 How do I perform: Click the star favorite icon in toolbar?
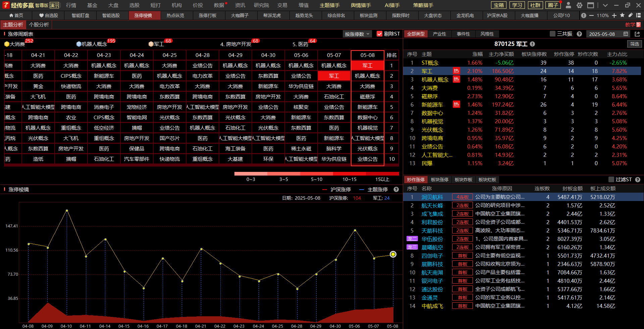(x=622, y=15)
